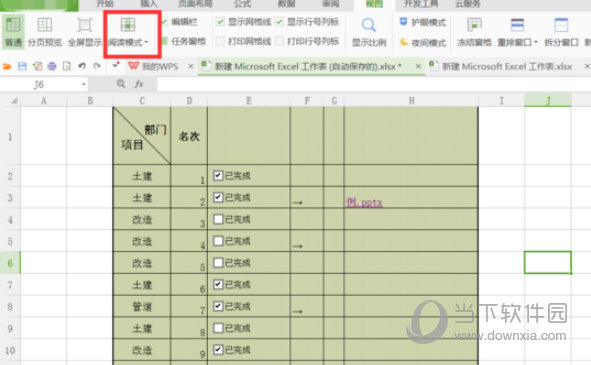
Task: Check Print Gridlines (打印网格线)
Action: [x=220, y=41]
